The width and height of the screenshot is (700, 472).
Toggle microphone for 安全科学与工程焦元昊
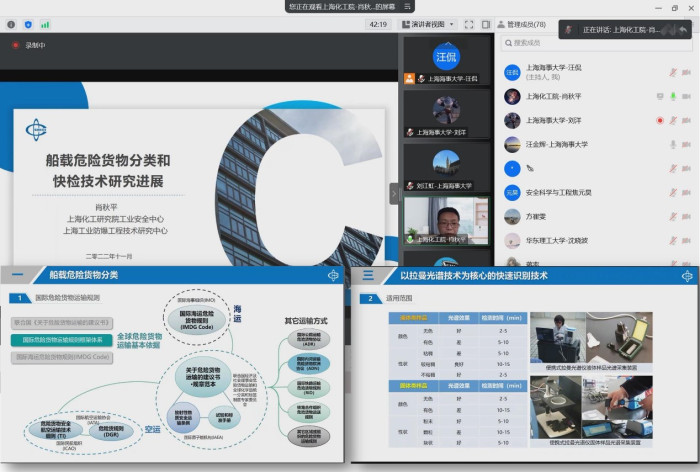(x=673, y=192)
